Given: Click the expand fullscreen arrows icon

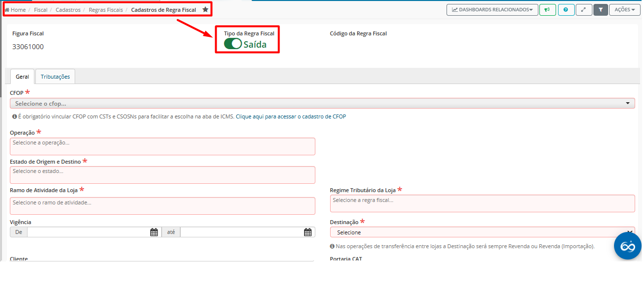Looking at the screenshot, I should coord(584,10).
